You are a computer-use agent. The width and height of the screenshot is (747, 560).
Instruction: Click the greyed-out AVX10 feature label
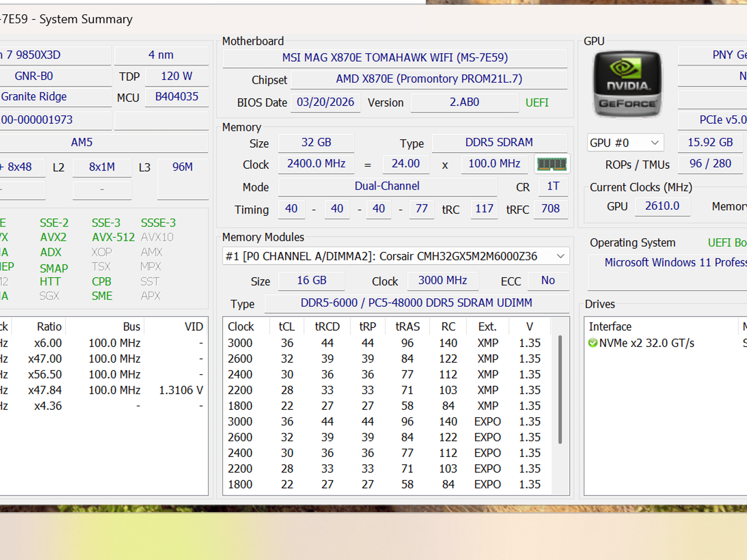[157, 237]
